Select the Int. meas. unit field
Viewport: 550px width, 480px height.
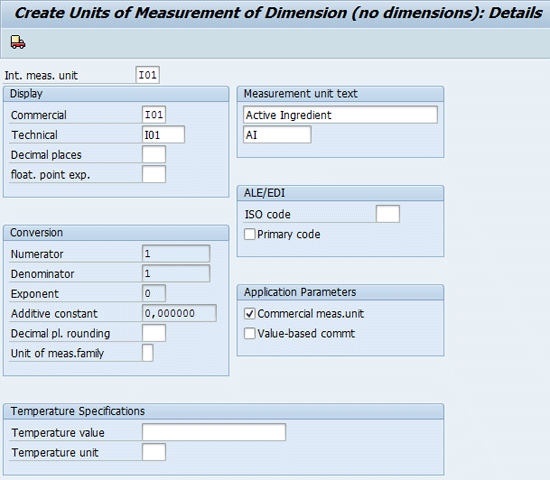coord(148,75)
